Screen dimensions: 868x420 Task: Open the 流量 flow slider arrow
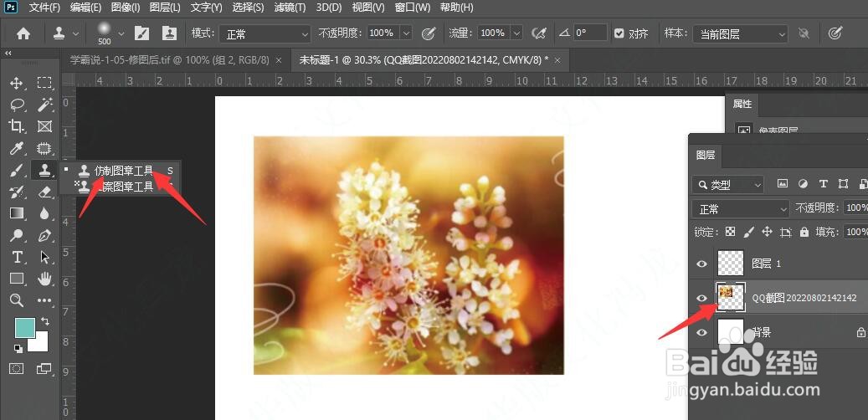coord(517,33)
